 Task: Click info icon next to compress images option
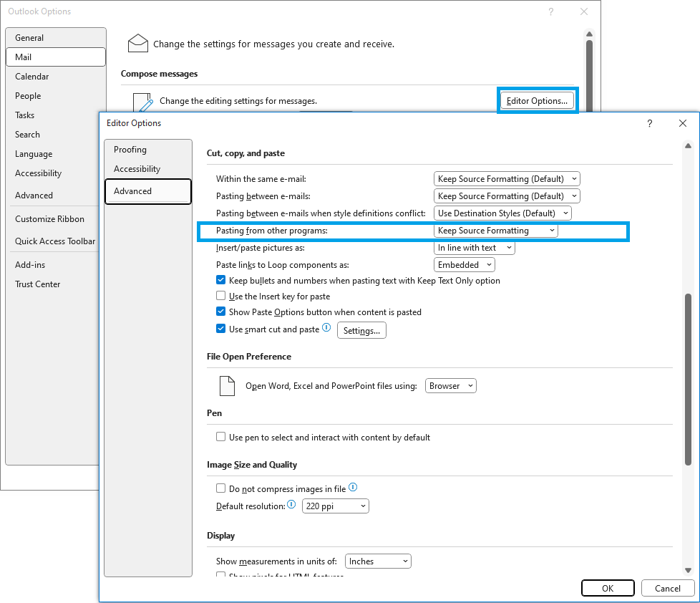pos(353,488)
